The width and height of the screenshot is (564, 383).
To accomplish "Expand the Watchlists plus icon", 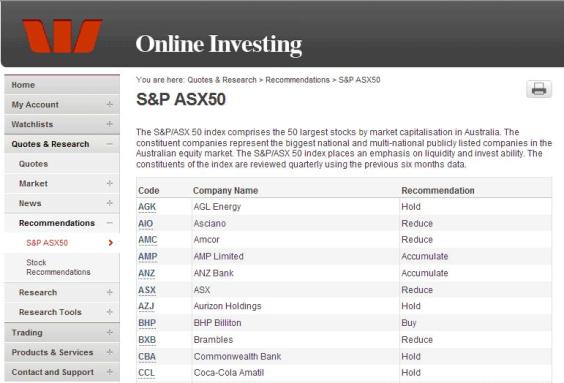I will tap(110, 124).
